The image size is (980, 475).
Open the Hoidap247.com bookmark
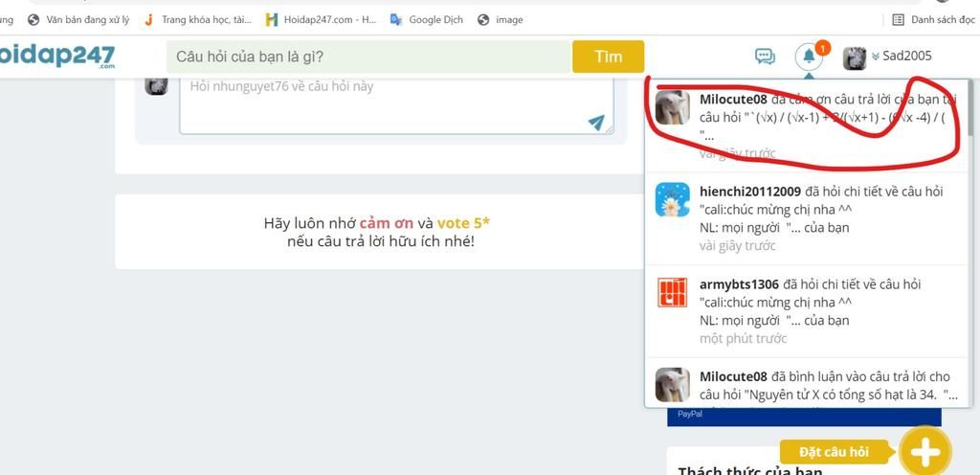(x=321, y=19)
